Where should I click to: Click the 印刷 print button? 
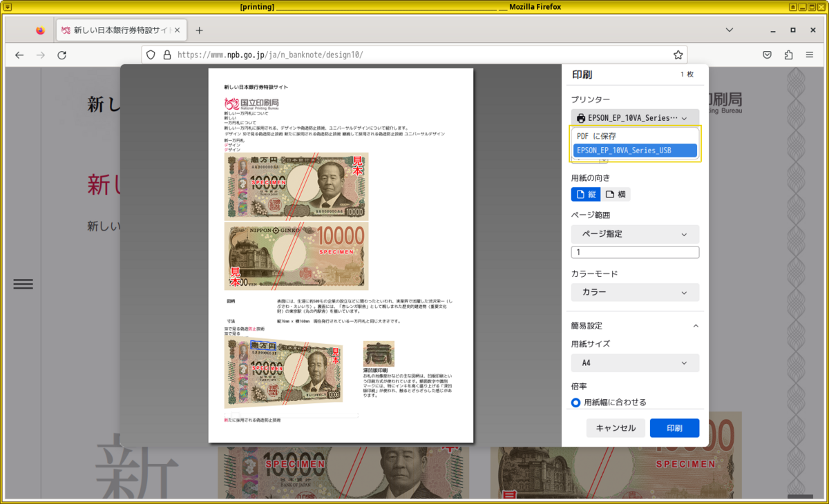pos(674,427)
